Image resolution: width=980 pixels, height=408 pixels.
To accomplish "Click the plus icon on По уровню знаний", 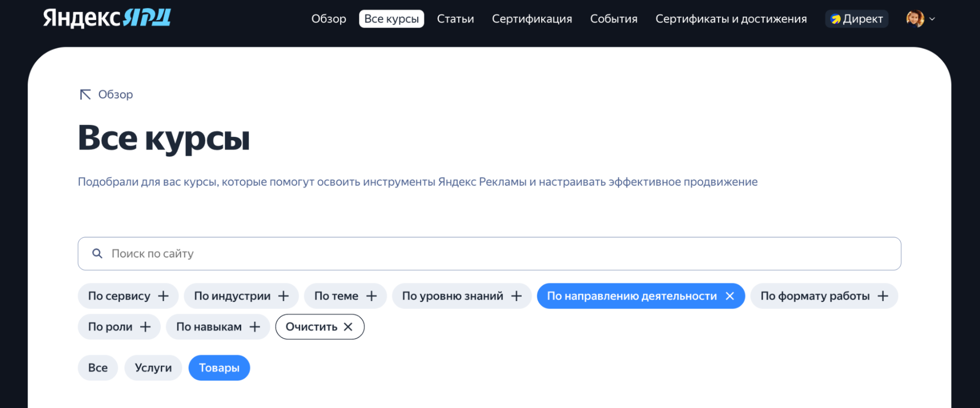I will [516, 296].
